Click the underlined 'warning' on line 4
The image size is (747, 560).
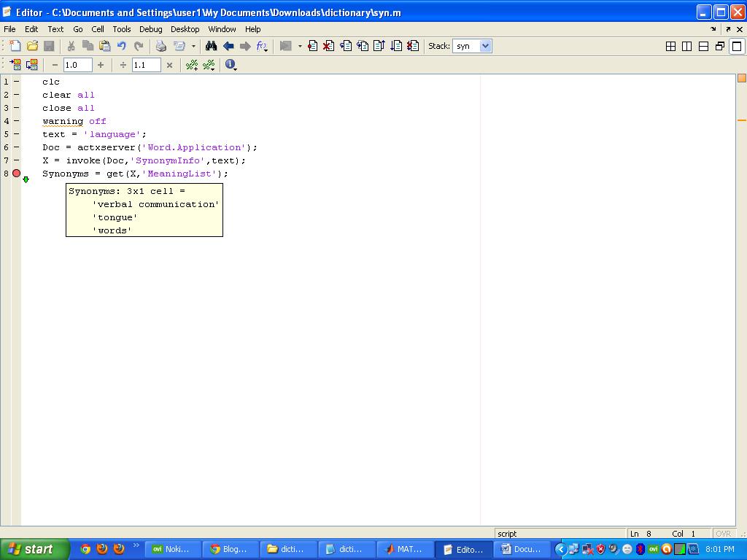pos(63,121)
